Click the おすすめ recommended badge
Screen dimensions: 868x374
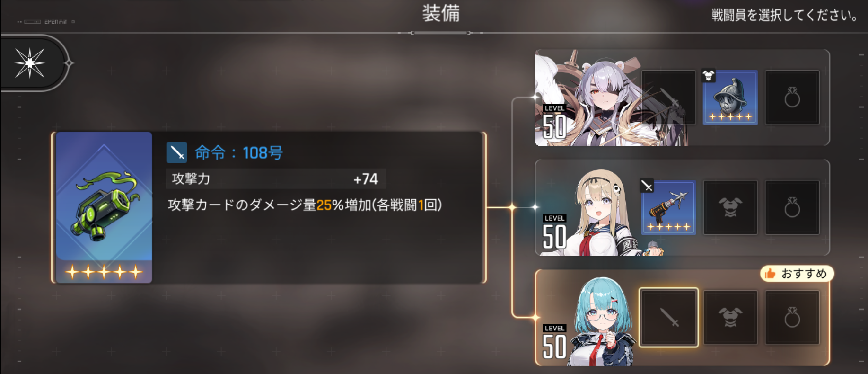click(797, 274)
